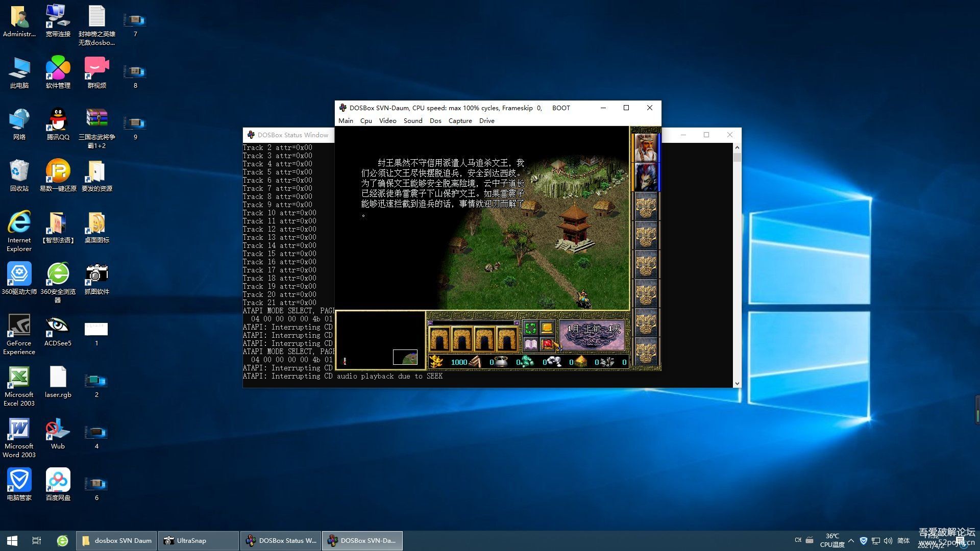The width and height of the screenshot is (980, 551).
Task: Click the yellow computer monitor game icon
Action: [x=547, y=328]
